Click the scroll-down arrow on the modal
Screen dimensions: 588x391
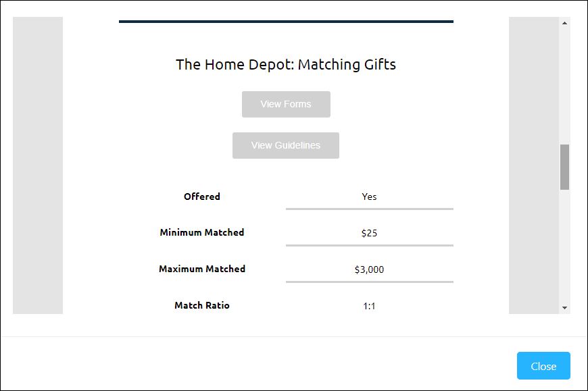click(565, 308)
